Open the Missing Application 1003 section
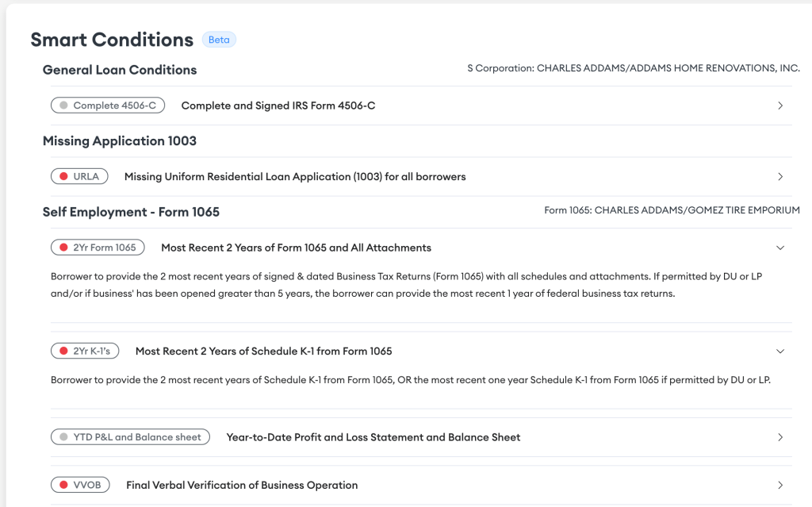812x507 pixels. point(121,140)
